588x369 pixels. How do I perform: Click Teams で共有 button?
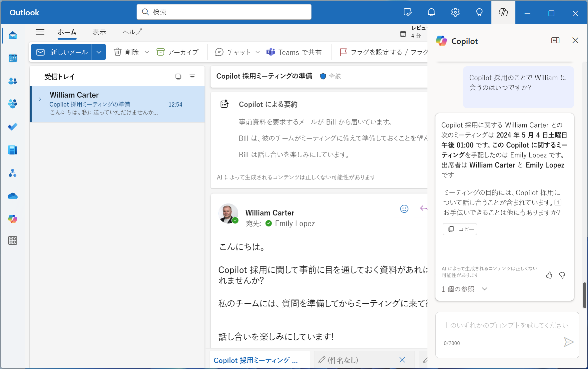pyautogui.click(x=294, y=52)
